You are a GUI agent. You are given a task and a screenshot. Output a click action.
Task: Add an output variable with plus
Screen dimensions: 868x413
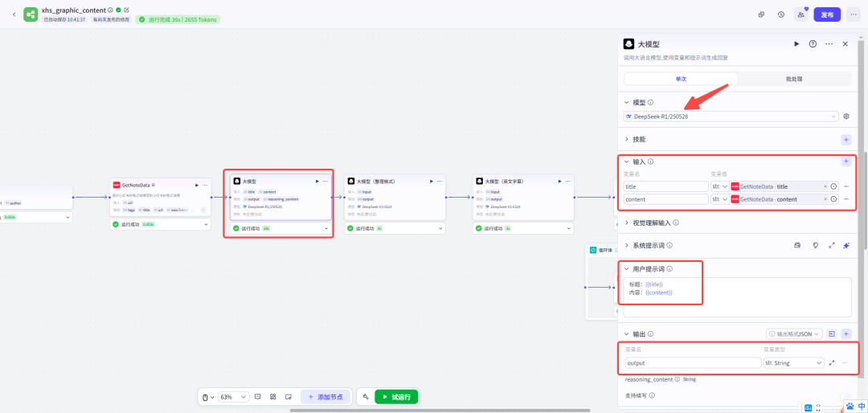[x=845, y=333]
